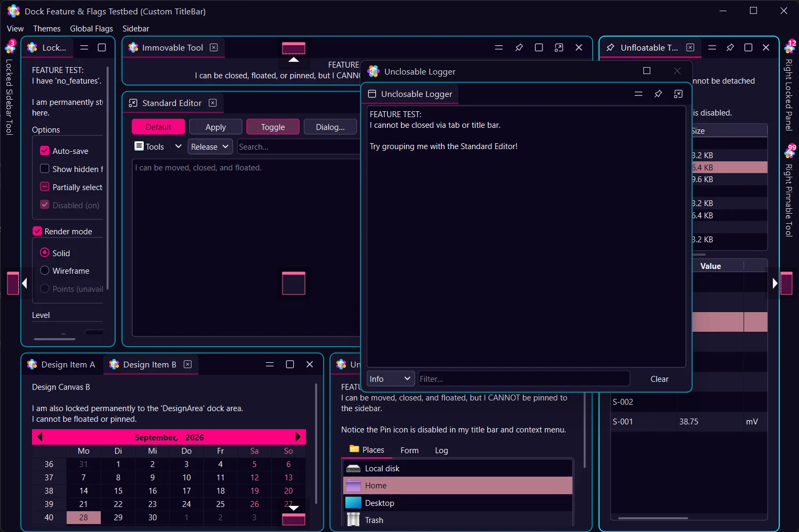
Task: Switch to the Log tab
Action: pos(441,451)
